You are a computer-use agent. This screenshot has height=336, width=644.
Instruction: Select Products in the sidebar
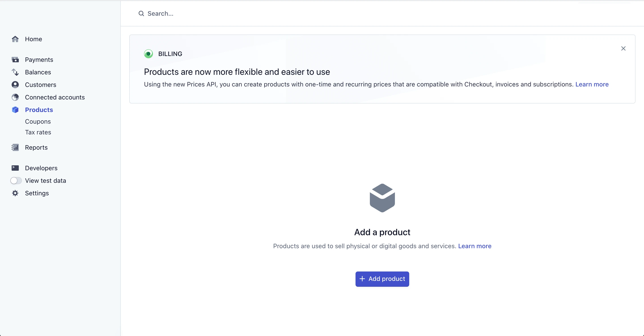click(39, 110)
